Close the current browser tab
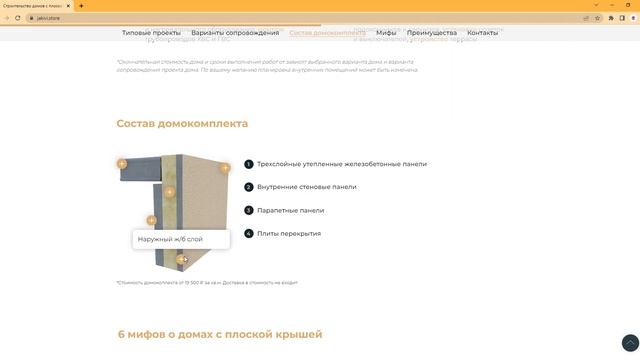Viewport: 640px width, 360px height. (x=68, y=6)
